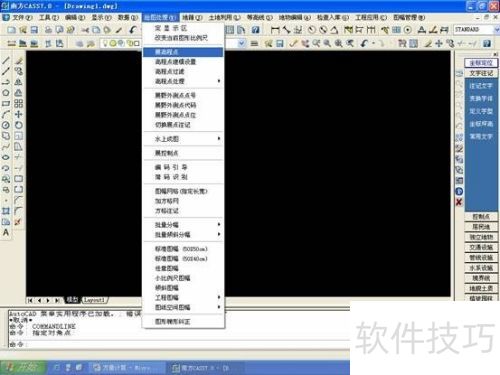Select 常用文字 in the blue panel list
The height and width of the screenshot is (375, 500).
[x=481, y=137]
